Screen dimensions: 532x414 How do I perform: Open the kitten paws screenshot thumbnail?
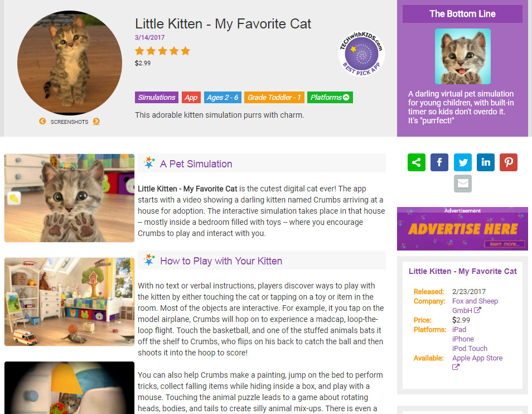(69, 198)
